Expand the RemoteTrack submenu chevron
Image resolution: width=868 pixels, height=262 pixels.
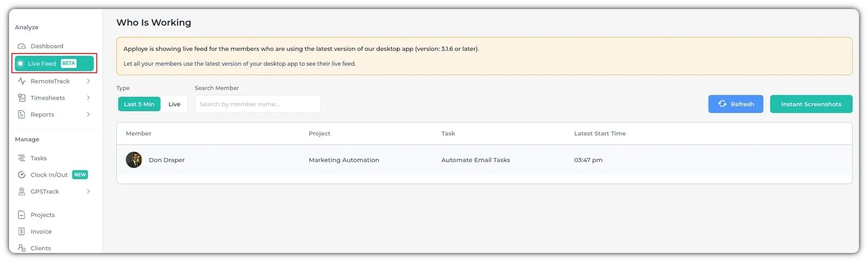tap(88, 81)
